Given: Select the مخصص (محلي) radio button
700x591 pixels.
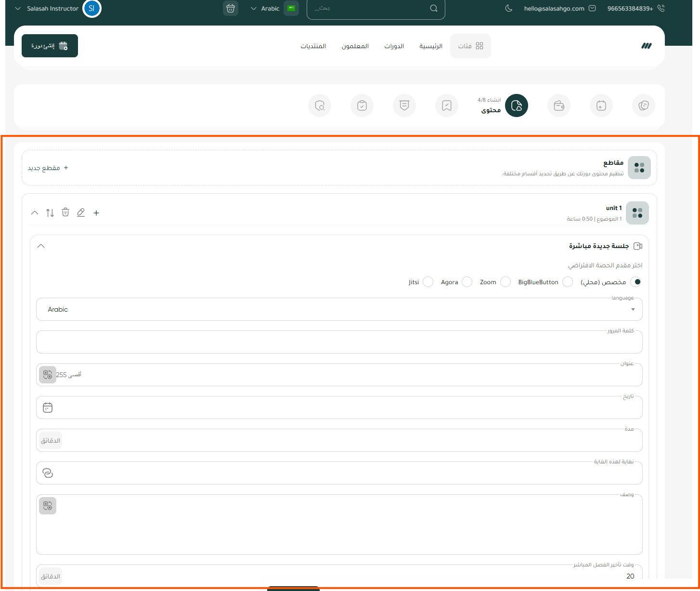Looking at the screenshot, I should [x=636, y=282].
